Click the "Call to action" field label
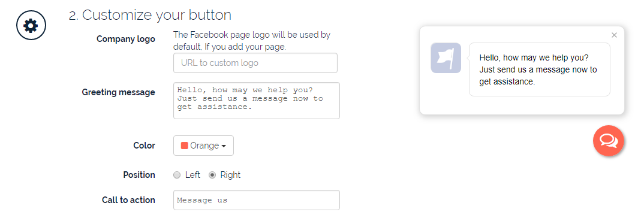Image resolution: width=644 pixels, height=218 pixels. 128,200
